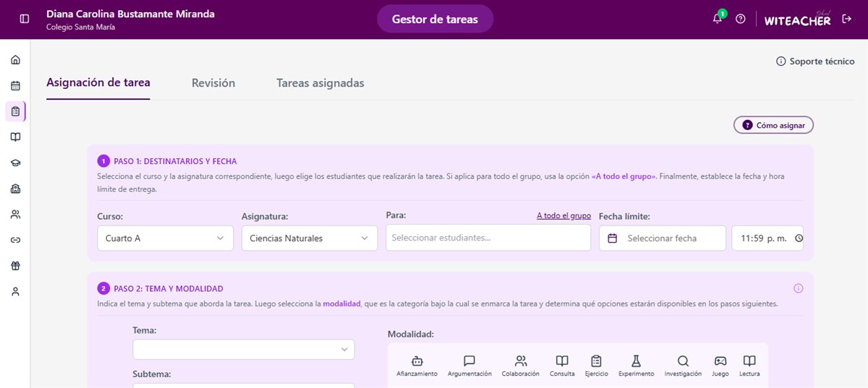The image size is (868, 388).
Task: Click the Colegio Santa María text
Action: (x=80, y=27)
